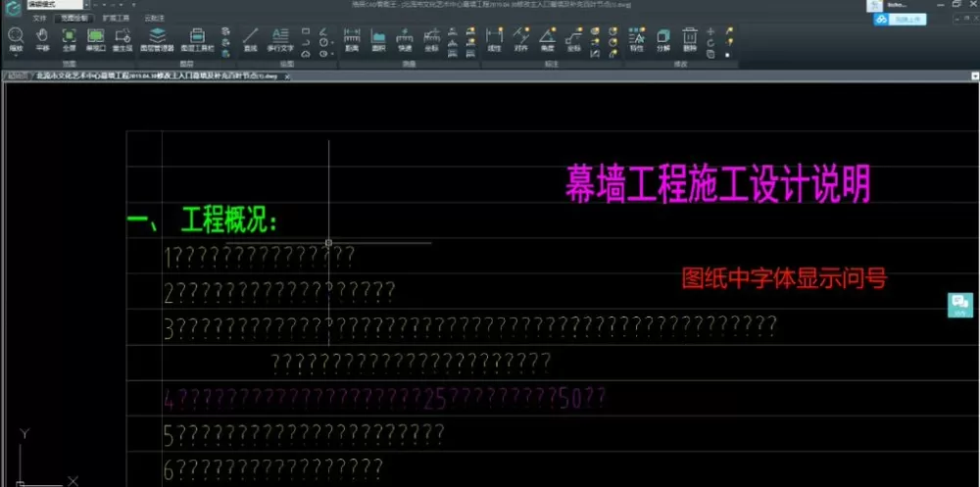
Task: Open the document tabs list arrow at right
Action: pyautogui.click(x=974, y=75)
